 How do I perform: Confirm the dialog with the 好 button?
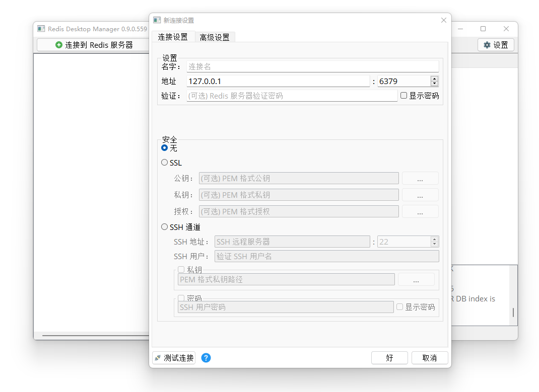tap(389, 358)
